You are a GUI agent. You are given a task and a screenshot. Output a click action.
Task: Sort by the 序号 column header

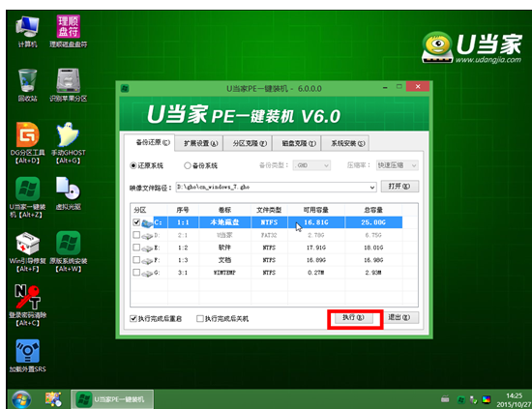tap(183, 210)
